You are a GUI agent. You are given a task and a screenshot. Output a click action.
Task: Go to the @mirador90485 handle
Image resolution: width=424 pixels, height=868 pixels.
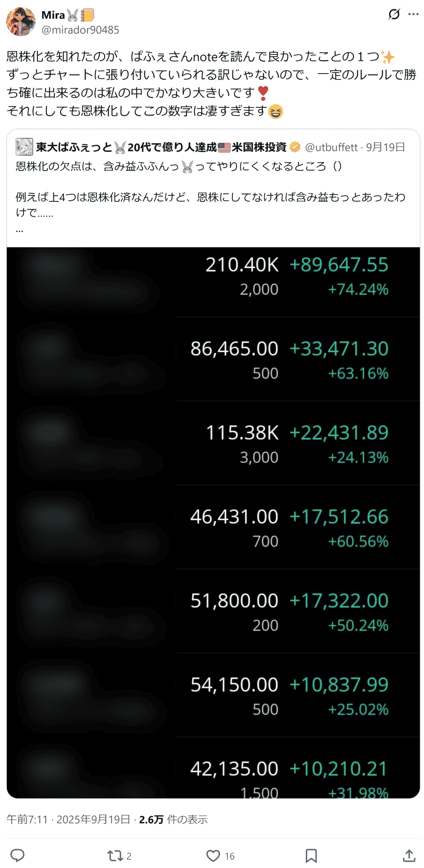pyautogui.click(x=80, y=30)
